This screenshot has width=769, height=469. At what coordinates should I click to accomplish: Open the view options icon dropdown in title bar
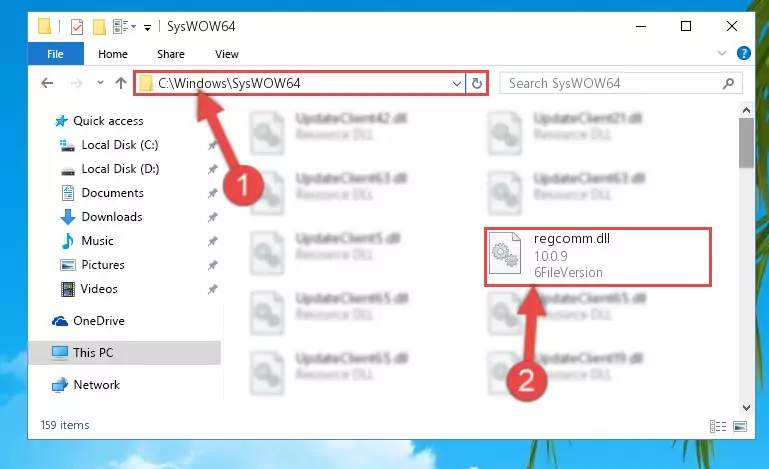(124, 26)
